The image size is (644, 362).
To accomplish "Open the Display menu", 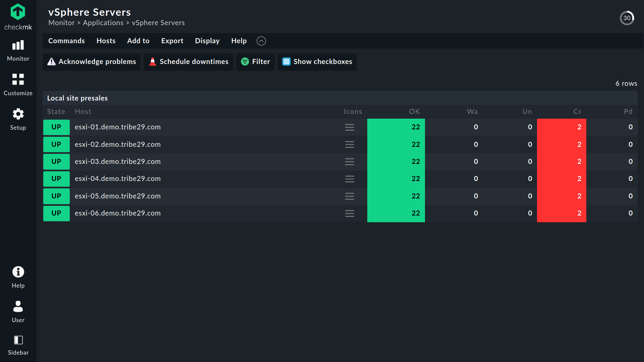I will point(207,41).
